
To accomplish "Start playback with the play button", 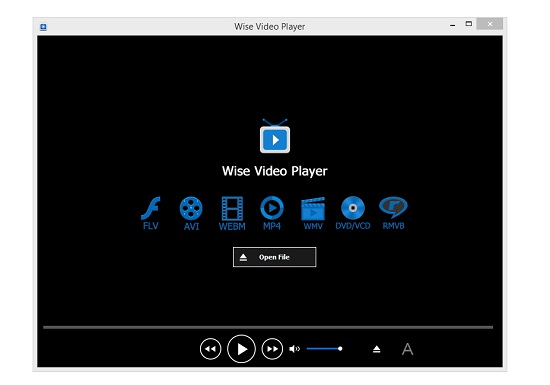I will [x=241, y=349].
